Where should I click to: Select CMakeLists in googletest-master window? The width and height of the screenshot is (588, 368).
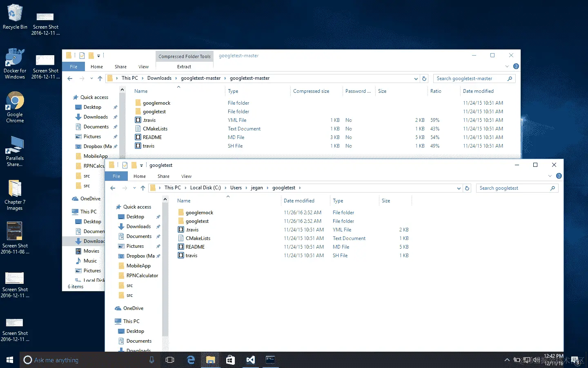tap(151, 129)
